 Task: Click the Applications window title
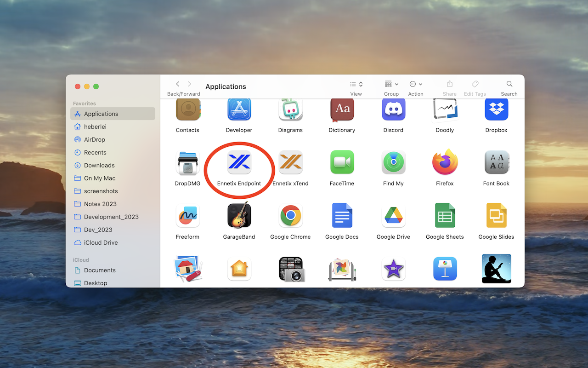[226, 86]
